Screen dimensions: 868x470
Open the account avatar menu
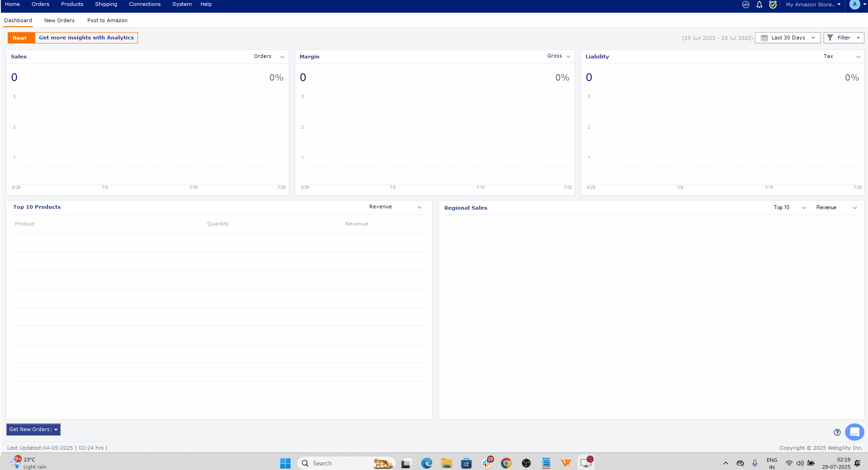pyautogui.click(x=855, y=5)
